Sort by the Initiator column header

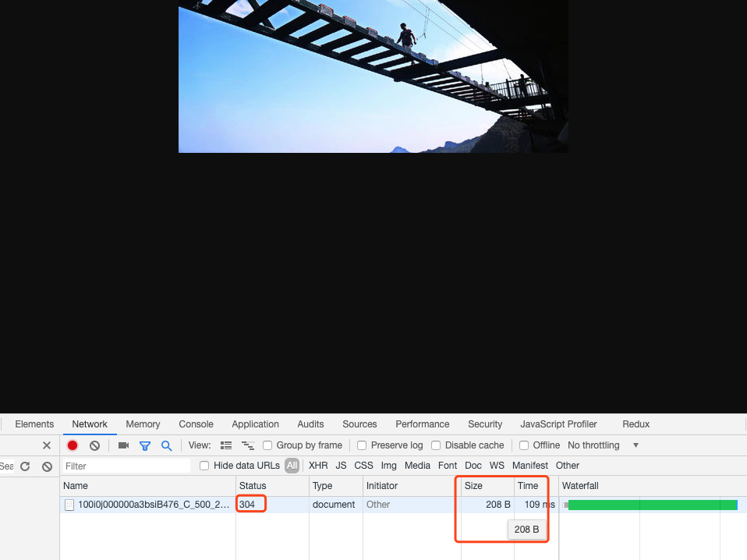412,486
